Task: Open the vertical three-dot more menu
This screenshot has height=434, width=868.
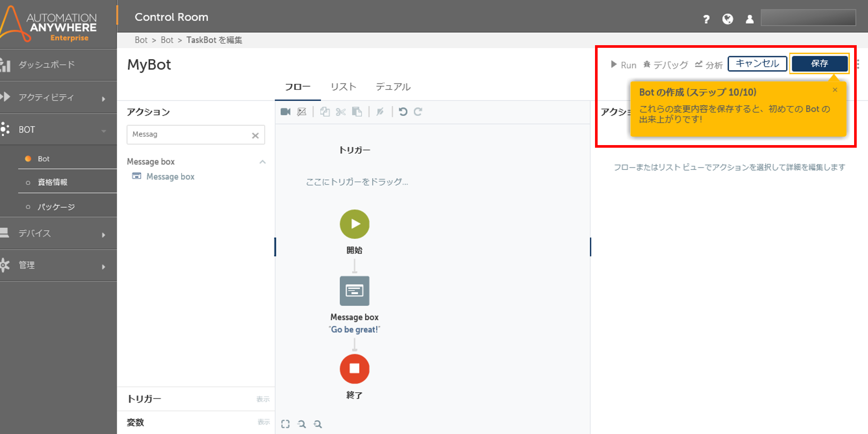Action: pyautogui.click(x=858, y=64)
